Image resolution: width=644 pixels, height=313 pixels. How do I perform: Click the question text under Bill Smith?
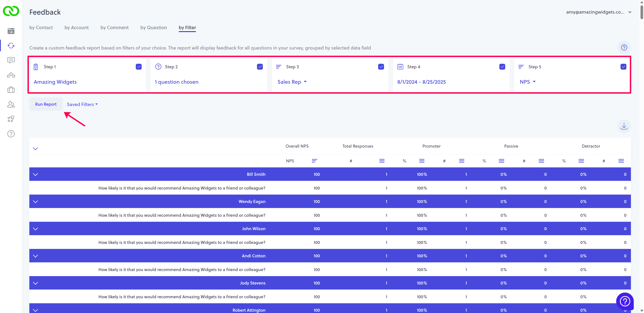[182, 188]
